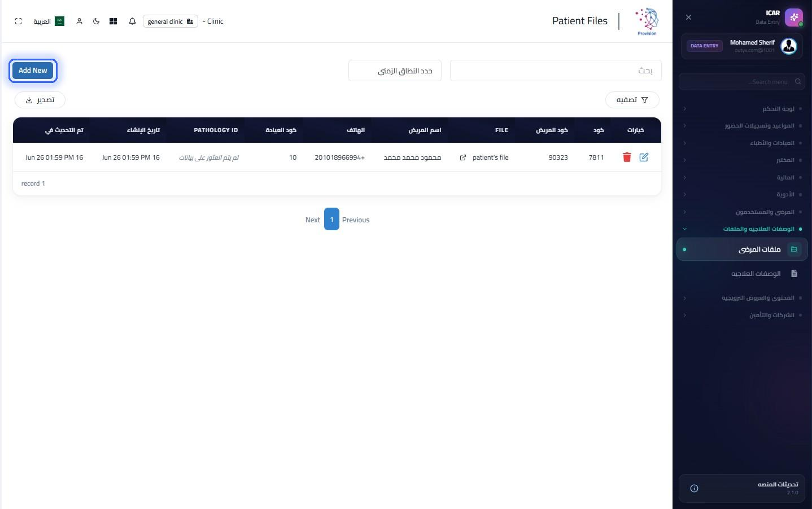Screen dimensions: 812x509
Task: Toggle fullscreen mode icon
Action: 19,21
